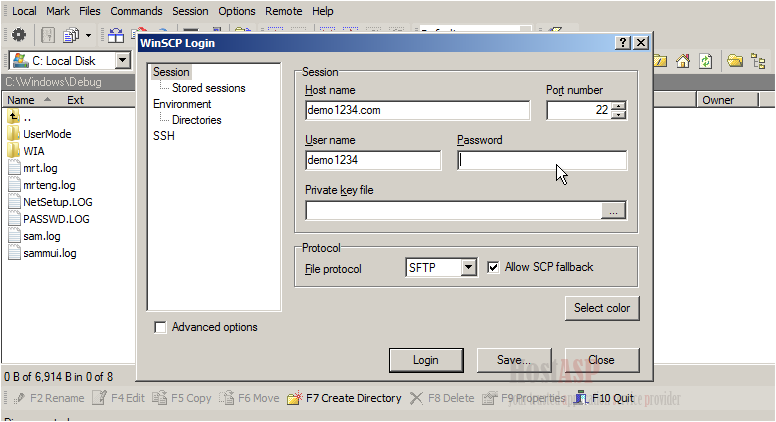
Task: Click the home directory icon in remote panel
Action: (683, 61)
